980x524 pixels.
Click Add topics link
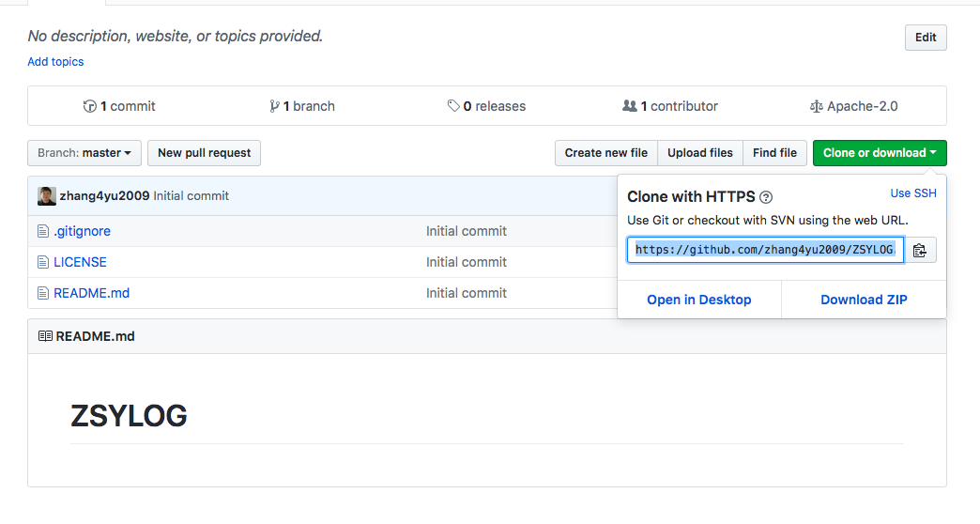click(55, 62)
